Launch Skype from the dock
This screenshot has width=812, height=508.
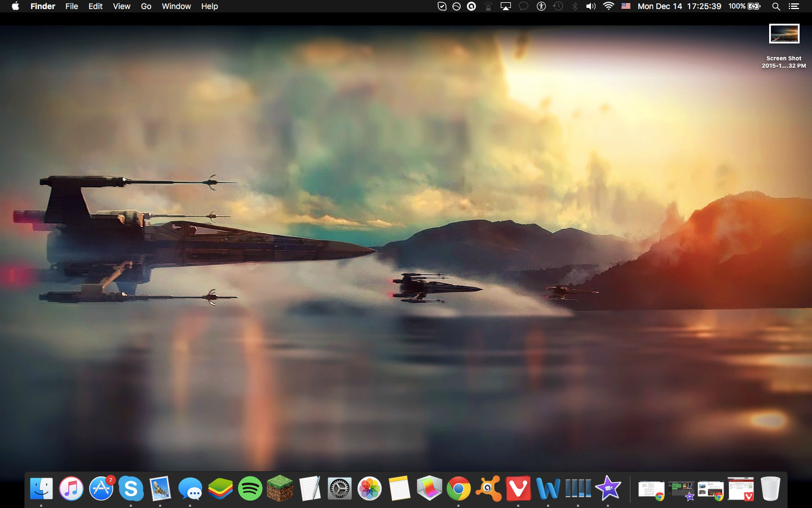click(x=131, y=488)
